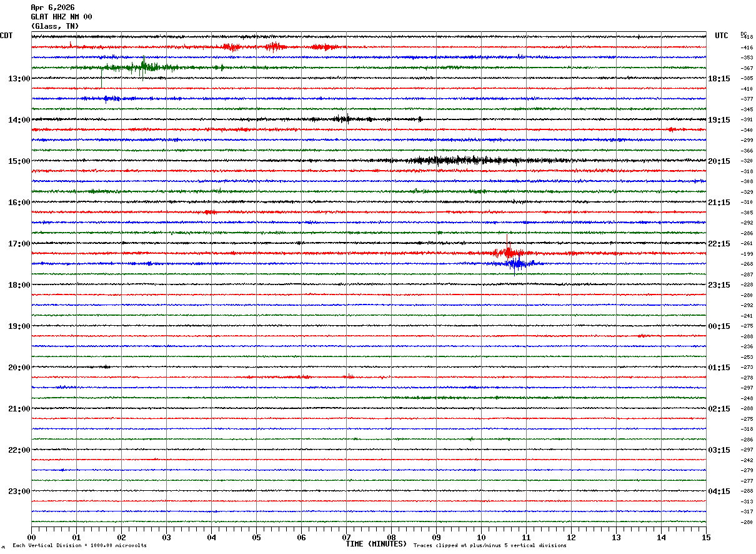
Task: Select the 18:00 CDT time label
Action: [x=19, y=285]
